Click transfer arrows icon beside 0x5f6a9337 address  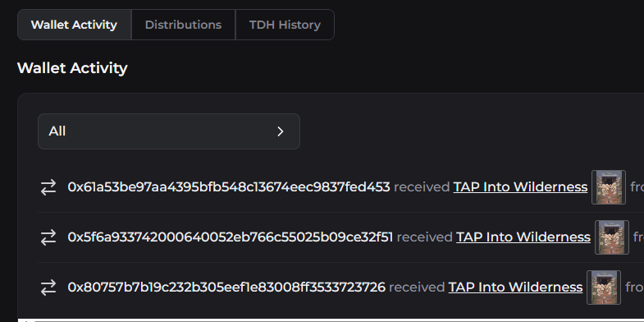[x=48, y=237]
